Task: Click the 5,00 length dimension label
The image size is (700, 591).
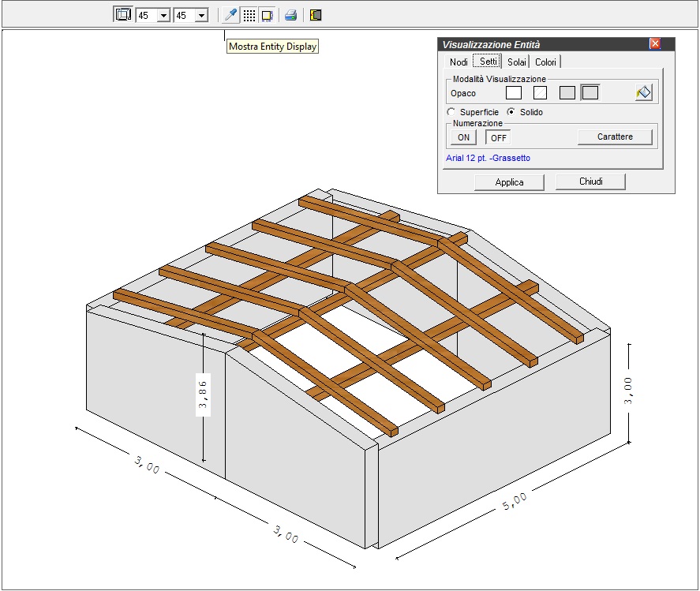Action: click(x=515, y=501)
